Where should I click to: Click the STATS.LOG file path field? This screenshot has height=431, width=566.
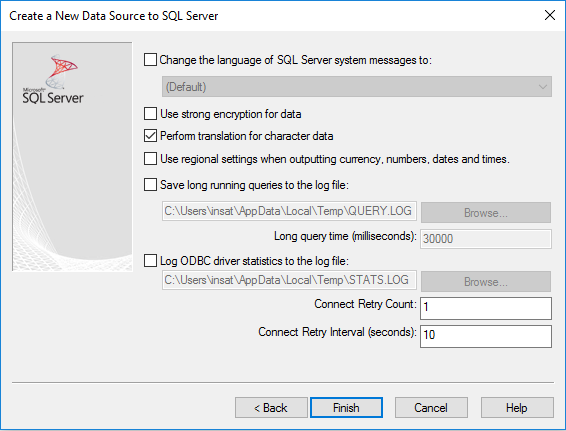tap(289, 280)
